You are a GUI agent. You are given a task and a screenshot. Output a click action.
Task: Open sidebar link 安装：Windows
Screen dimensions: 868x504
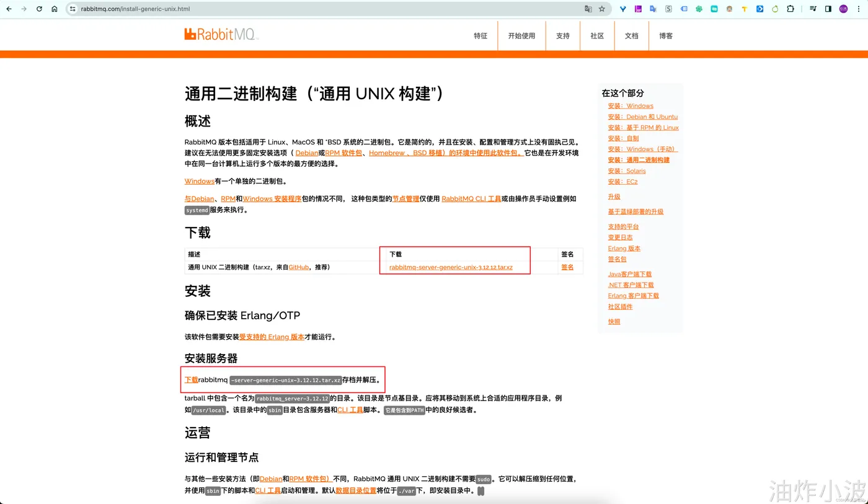(631, 106)
